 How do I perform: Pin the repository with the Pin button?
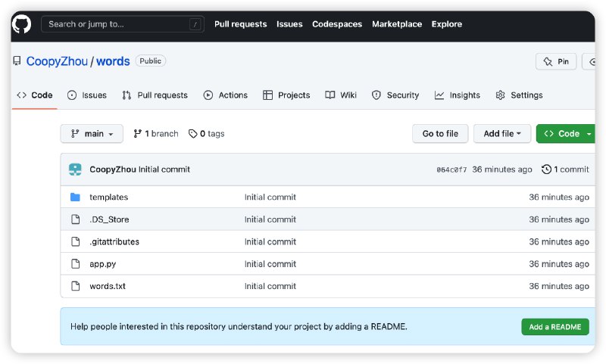[x=556, y=61]
